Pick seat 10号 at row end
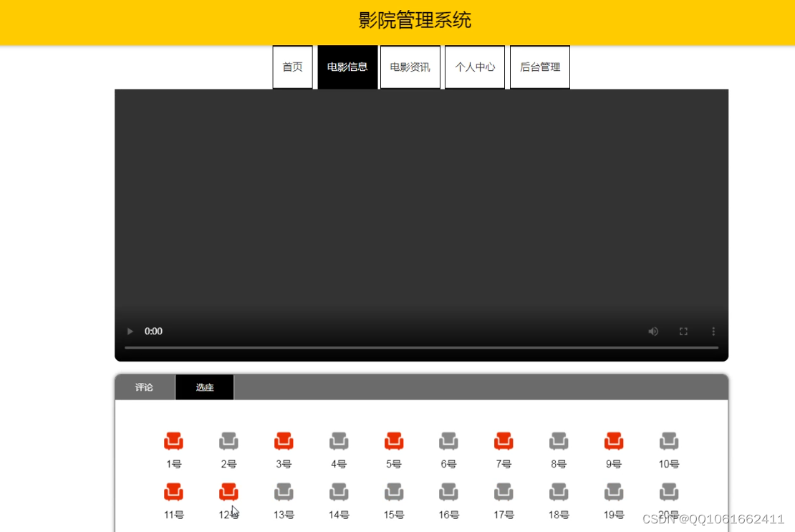The image size is (795, 532). coord(668,440)
